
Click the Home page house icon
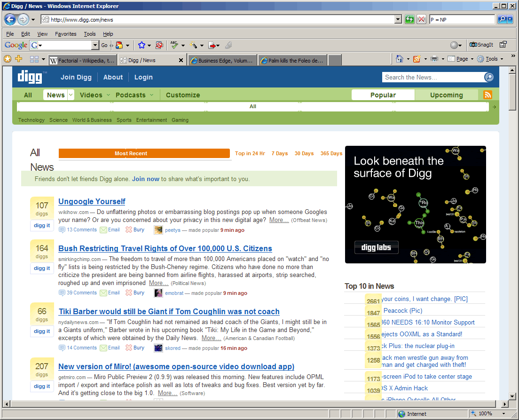point(400,59)
